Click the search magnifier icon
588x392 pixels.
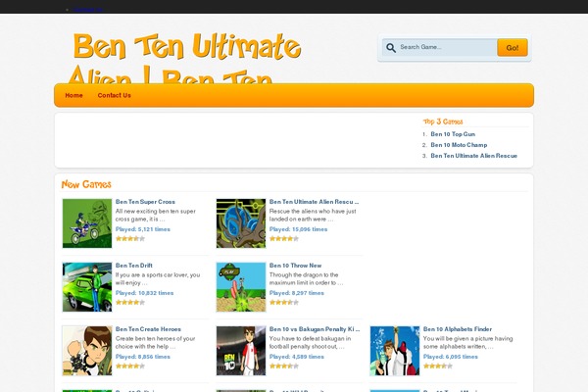click(391, 48)
